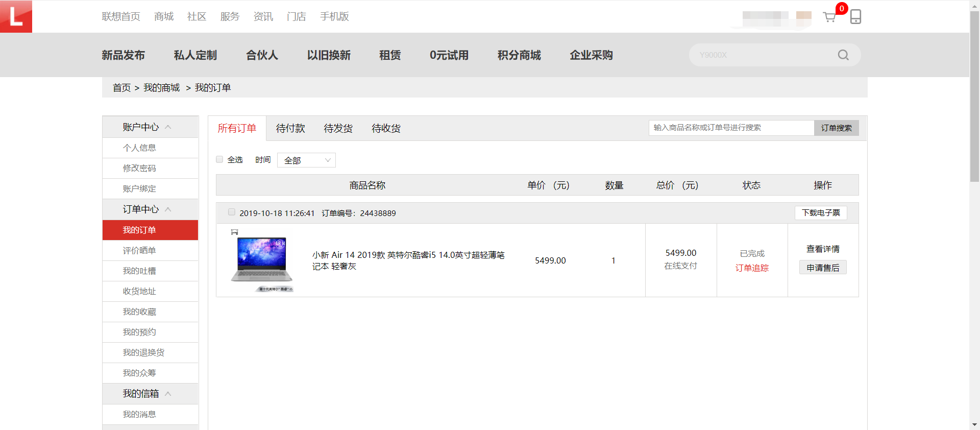Screen dimensions: 980x430
Task: Tick the 全选 select-all checkbox
Action: (219, 159)
